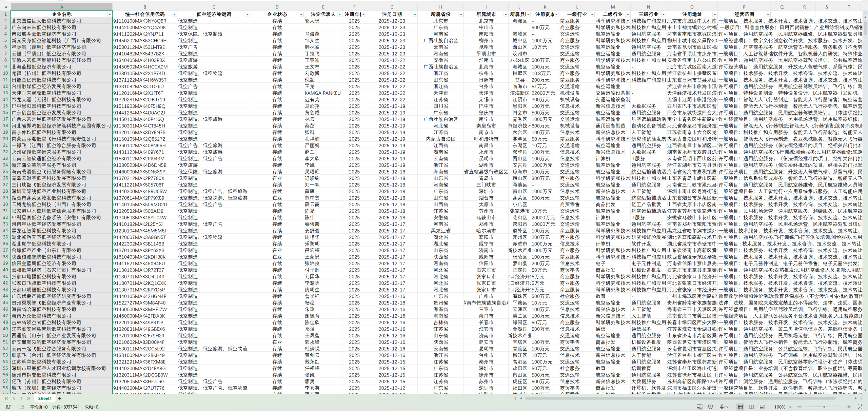Switch to normal view mode
This screenshot has height=411, width=868.
(x=741, y=407)
